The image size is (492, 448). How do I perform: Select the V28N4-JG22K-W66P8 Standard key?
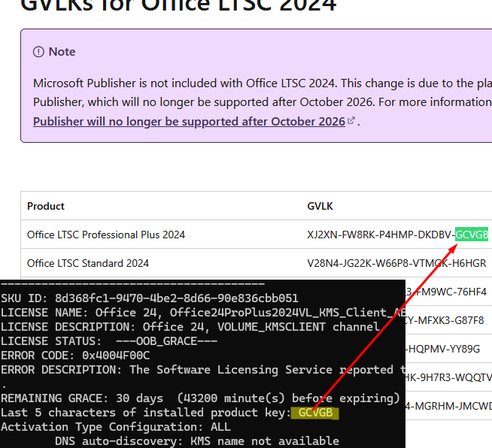[x=396, y=263]
